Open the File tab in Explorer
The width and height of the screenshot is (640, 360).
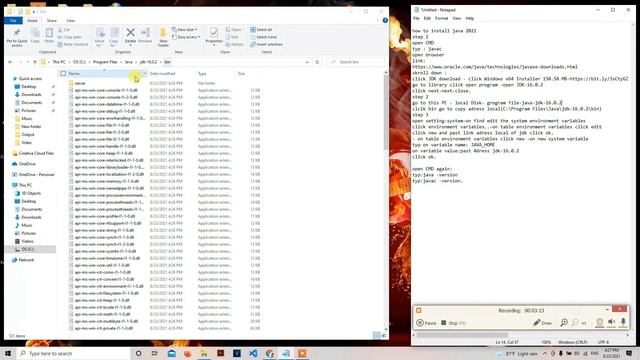pos(13,20)
